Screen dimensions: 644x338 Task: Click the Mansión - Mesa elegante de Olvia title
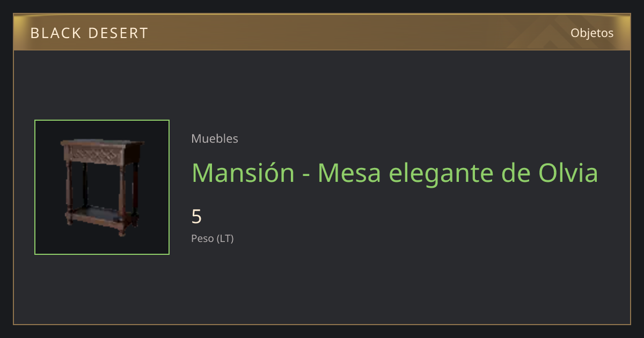point(394,173)
